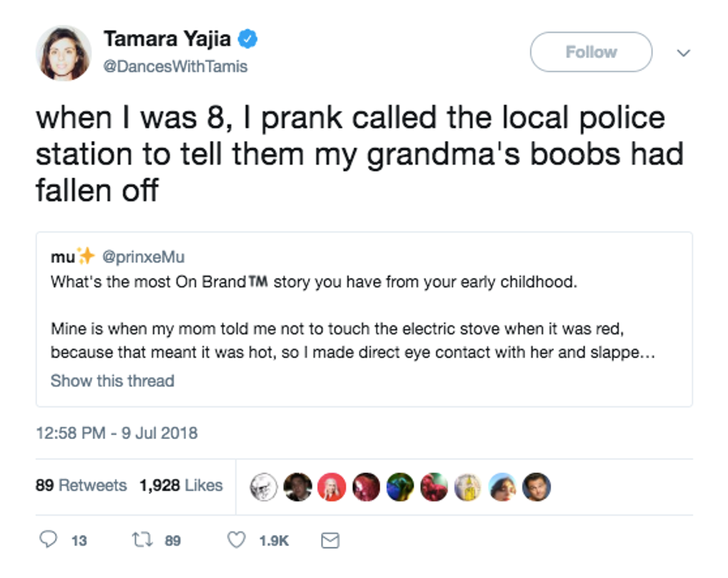Screen dimensions: 728x578
Task: Open Tamara Yajia's profile picture
Action: [63, 53]
